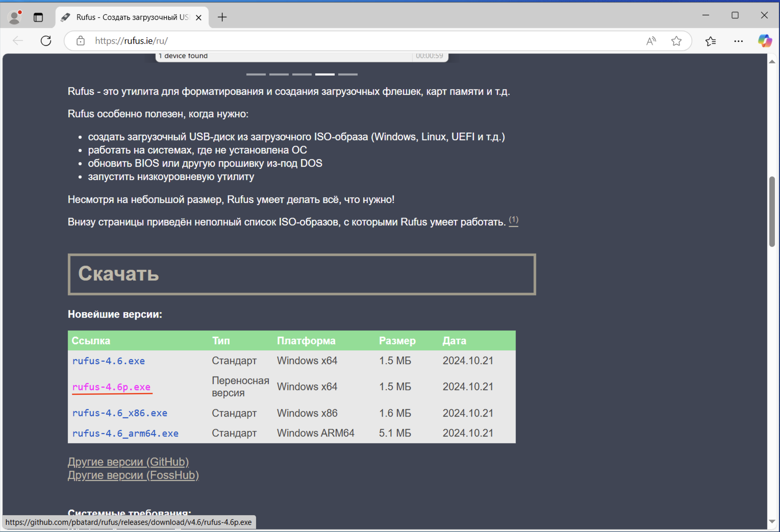Select second carousel slide indicator
This screenshot has height=532, width=780.
pos(279,74)
